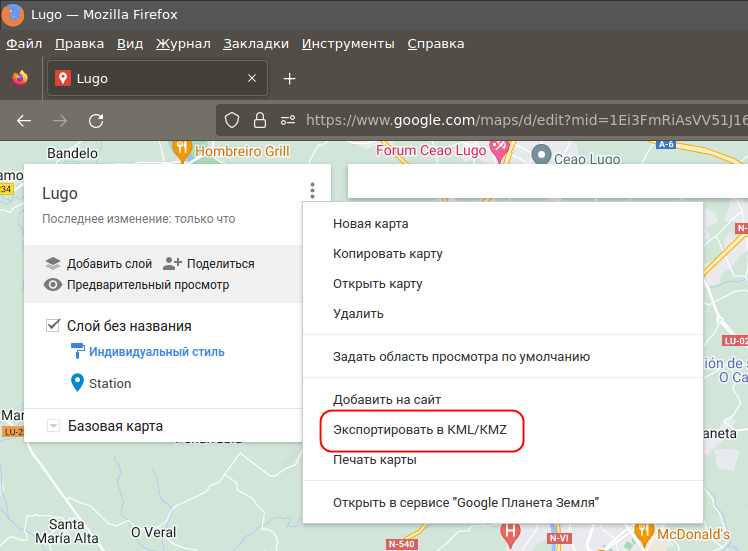Click the paint roller style icon

pos(77,351)
